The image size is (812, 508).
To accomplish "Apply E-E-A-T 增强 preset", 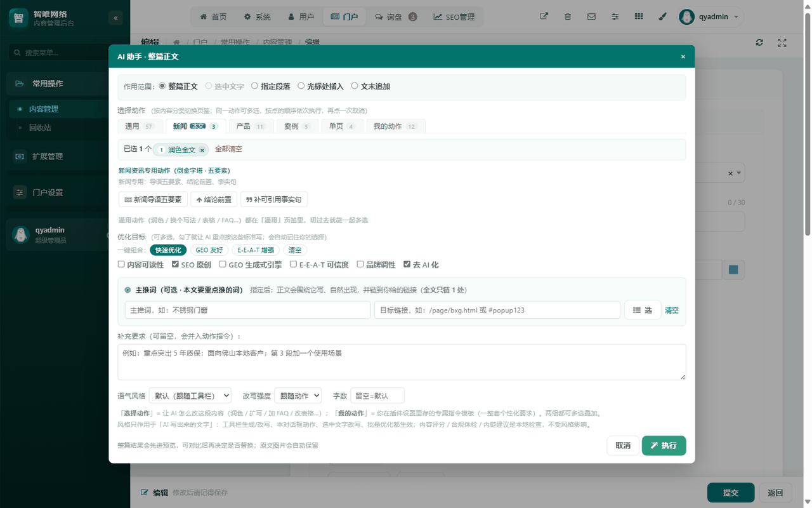I will [x=256, y=250].
